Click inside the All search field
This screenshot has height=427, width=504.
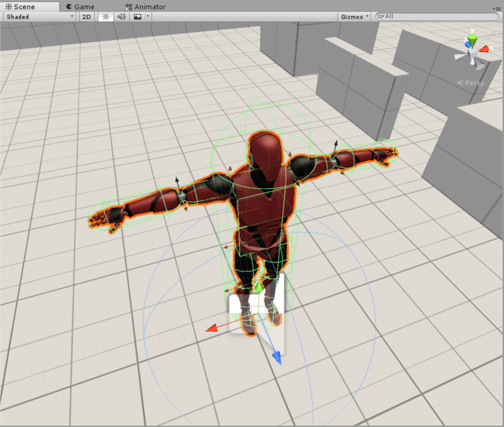(x=425, y=16)
